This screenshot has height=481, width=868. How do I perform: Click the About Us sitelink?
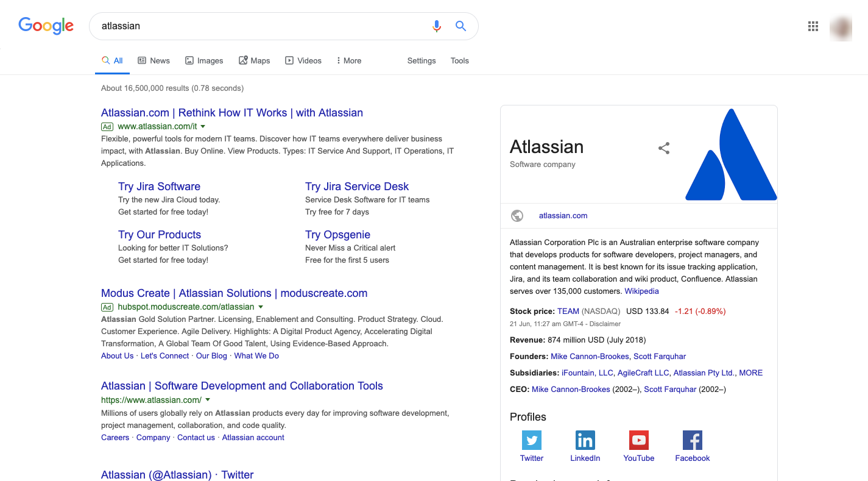coord(117,356)
